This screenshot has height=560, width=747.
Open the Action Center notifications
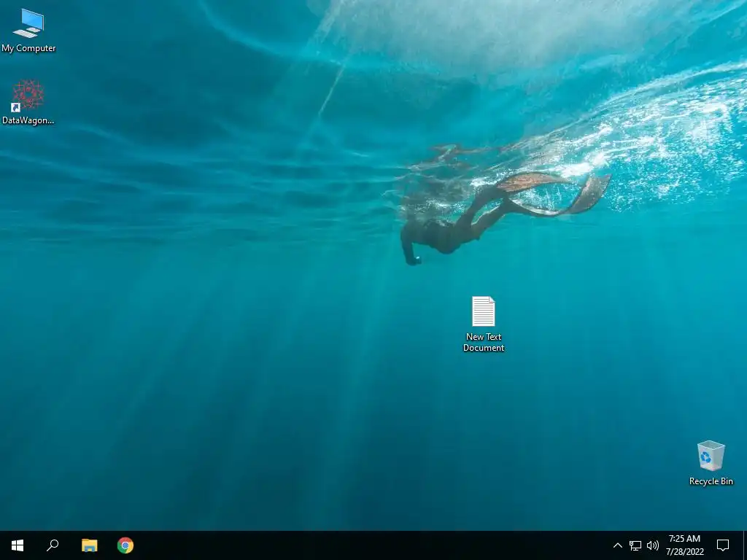pyautogui.click(x=723, y=545)
